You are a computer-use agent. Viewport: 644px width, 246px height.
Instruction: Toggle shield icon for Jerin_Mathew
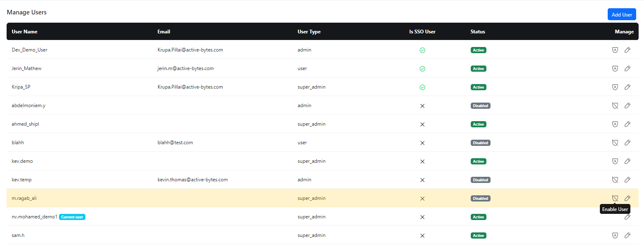tap(615, 68)
